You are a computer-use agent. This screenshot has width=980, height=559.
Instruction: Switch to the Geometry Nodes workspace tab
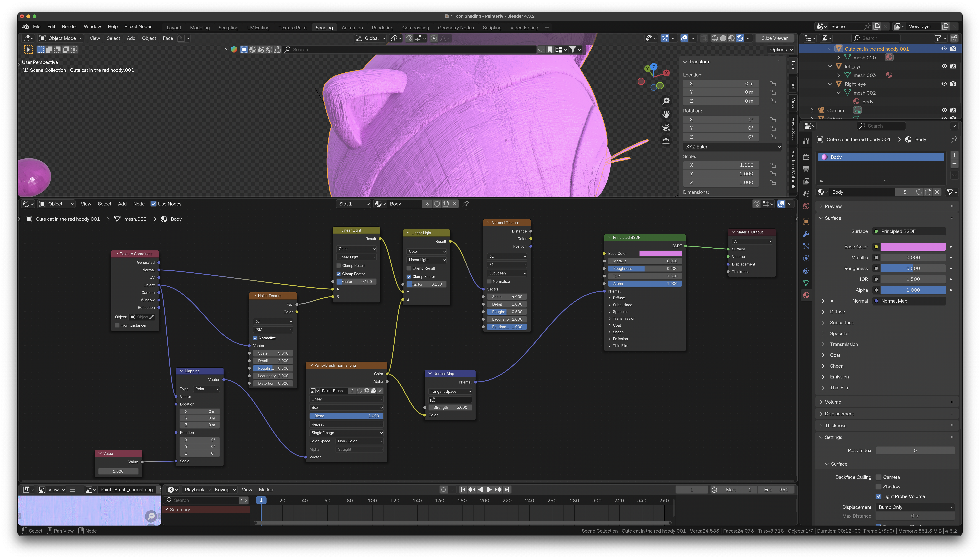(456, 28)
